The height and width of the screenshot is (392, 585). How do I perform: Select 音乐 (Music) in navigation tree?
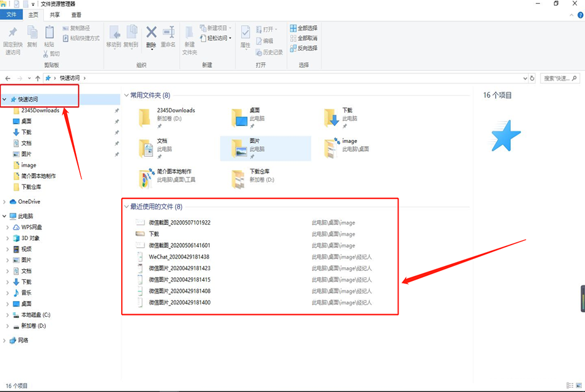point(26,293)
